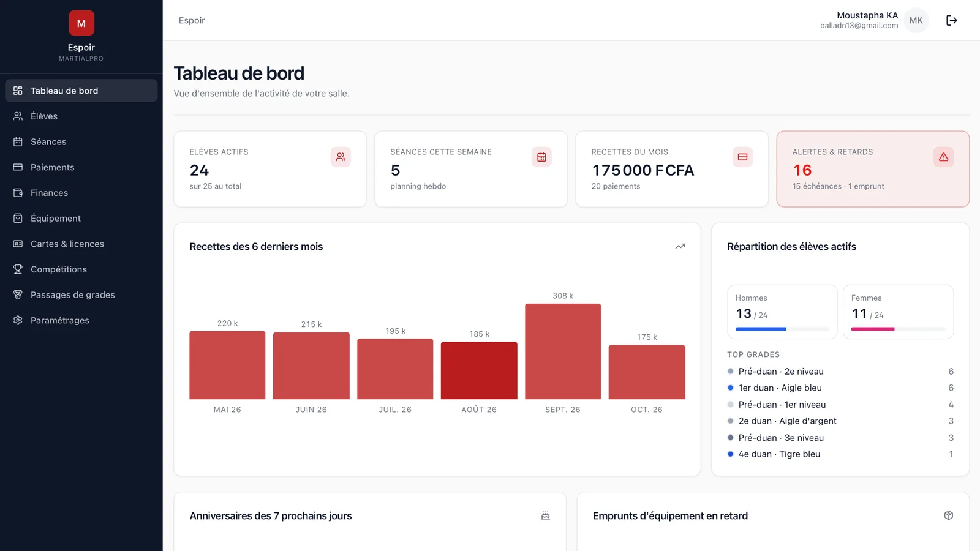Viewport: 980px width, 551px height.
Task: Open the Alertes & retards card showing 16
Action: 873,169
